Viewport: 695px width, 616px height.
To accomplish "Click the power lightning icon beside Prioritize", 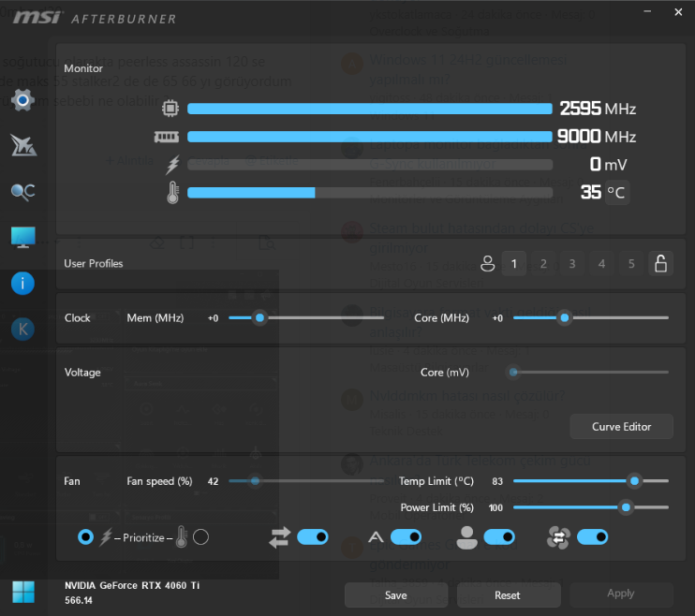I will point(106,537).
